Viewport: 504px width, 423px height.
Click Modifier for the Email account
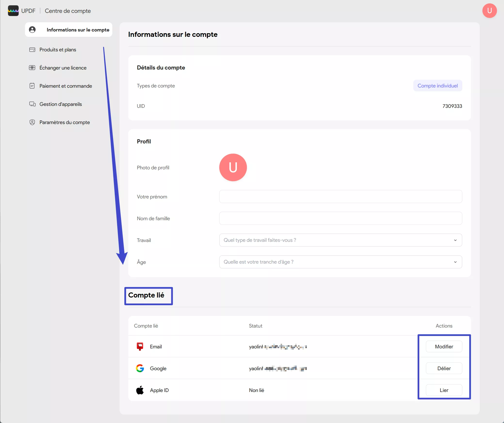[x=444, y=346]
